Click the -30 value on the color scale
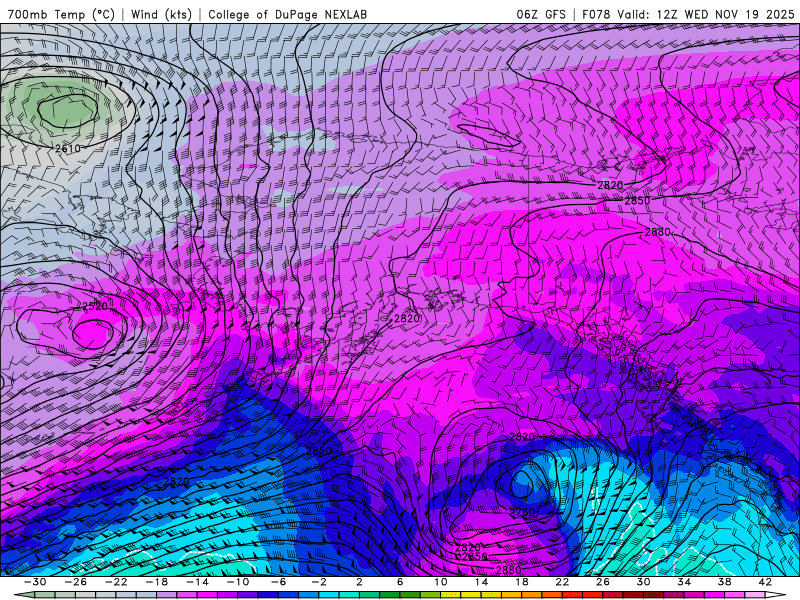800x600 pixels. (x=35, y=582)
